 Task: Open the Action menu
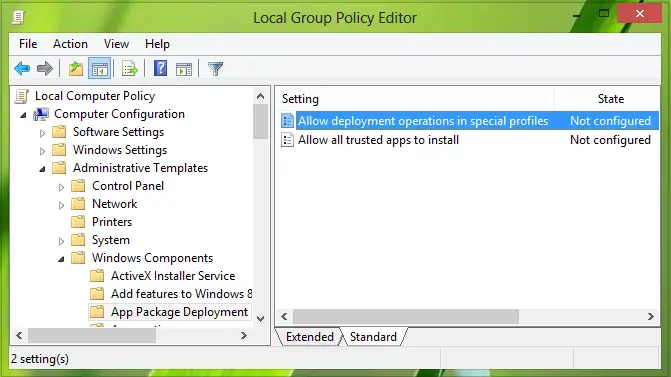click(x=70, y=44)
